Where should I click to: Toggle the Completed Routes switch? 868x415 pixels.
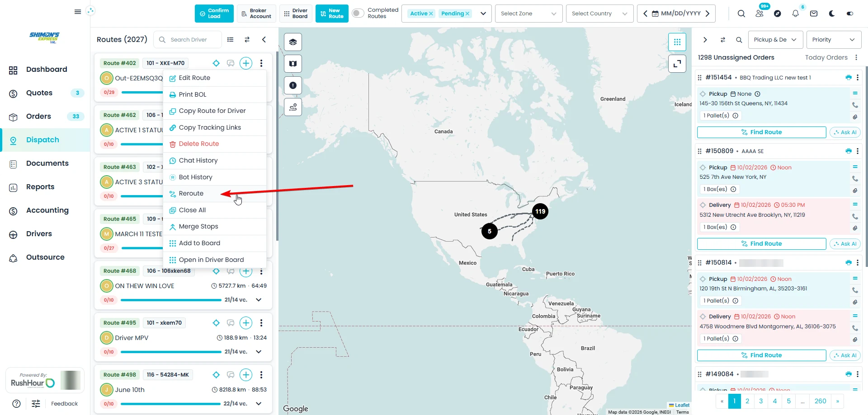pos(358,13)
